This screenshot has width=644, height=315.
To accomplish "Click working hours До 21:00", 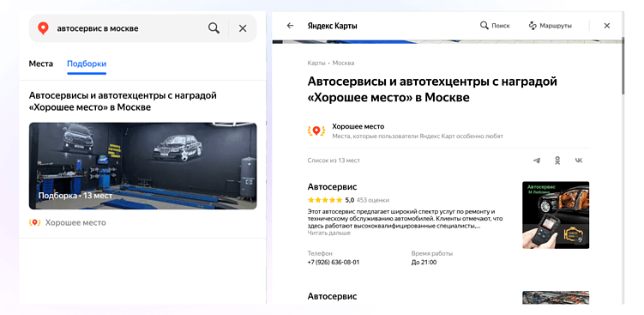I will coord(424,262).
